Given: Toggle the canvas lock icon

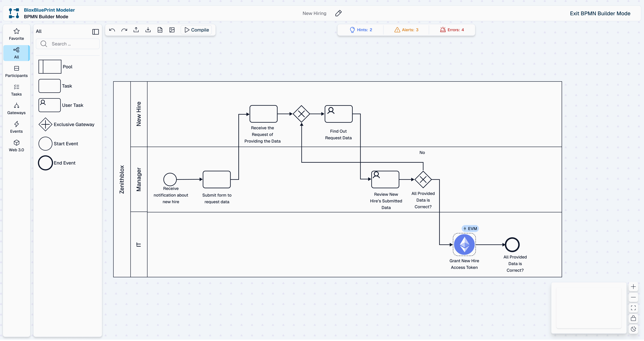Looking at the screenshot, I should click(x=633, y=318).
